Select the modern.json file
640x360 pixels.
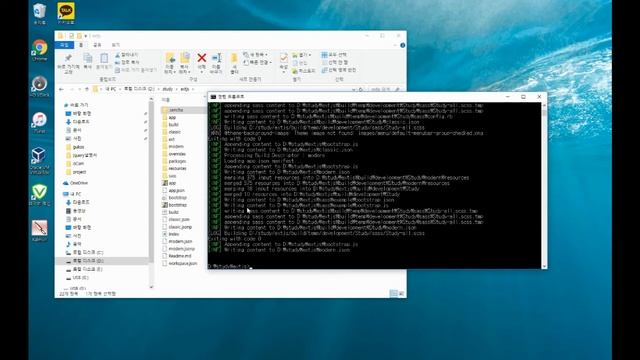click(x=177, y=242)
